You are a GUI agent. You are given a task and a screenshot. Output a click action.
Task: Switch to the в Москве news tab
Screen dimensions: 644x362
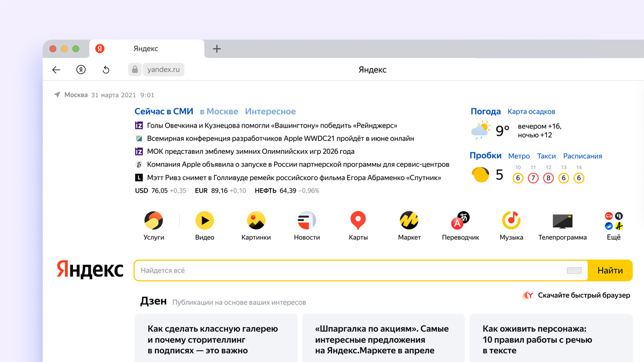219,112
